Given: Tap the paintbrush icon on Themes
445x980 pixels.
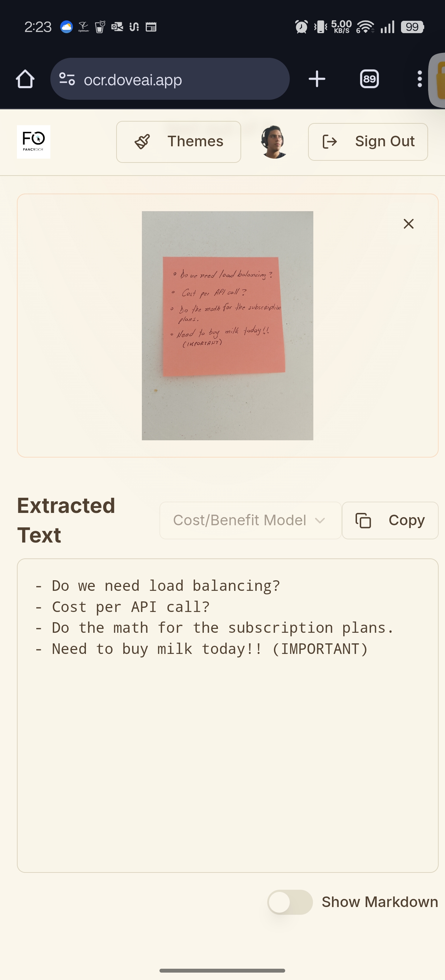Looking at the screenshot, I should click(x=143, y=141).
